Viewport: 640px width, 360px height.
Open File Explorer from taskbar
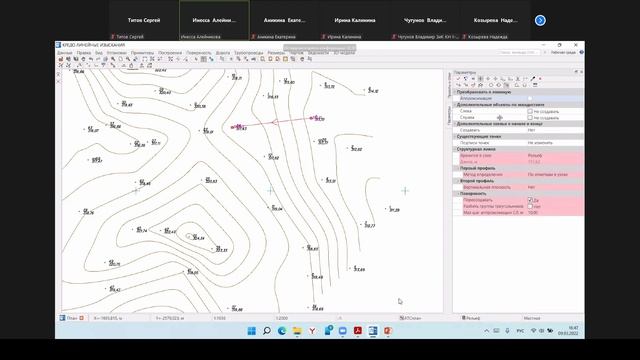297,331
